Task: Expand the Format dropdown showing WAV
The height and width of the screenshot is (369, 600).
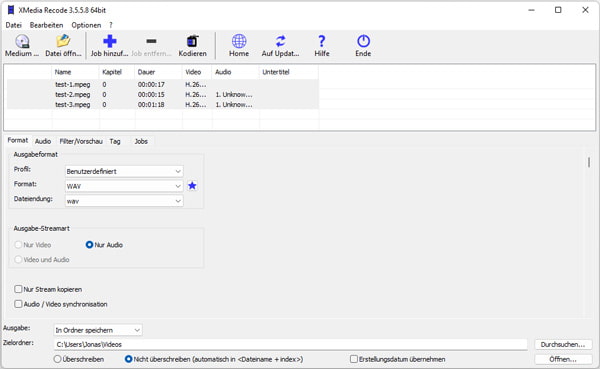Action: 124,186
